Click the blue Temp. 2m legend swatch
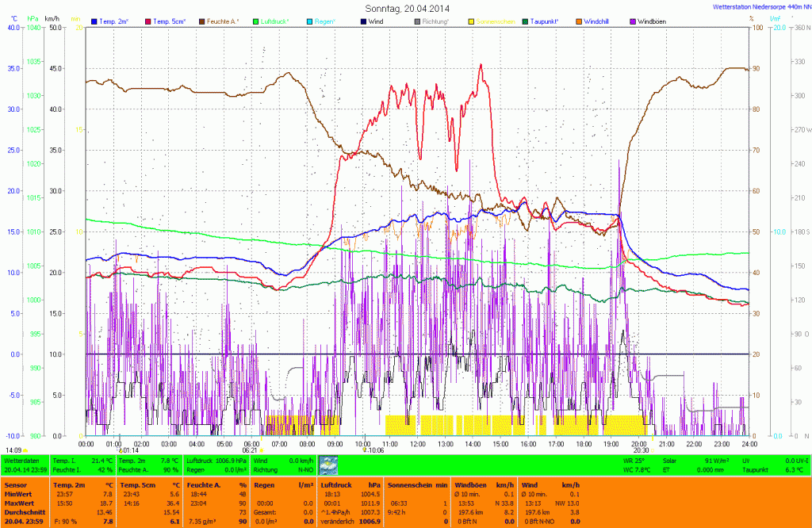This screenshot has width=812, height=528. click(95, 21)
